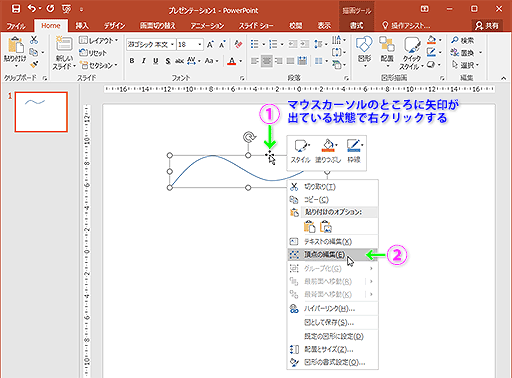Open the Change Case (Aa) menu
This screenshot has height=378, width=512.
tap(211, 61)
